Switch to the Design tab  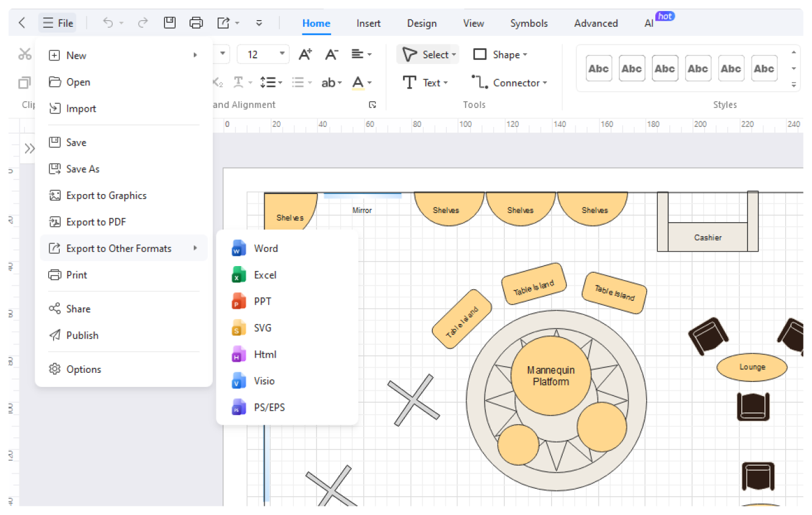tap(422, 23)
